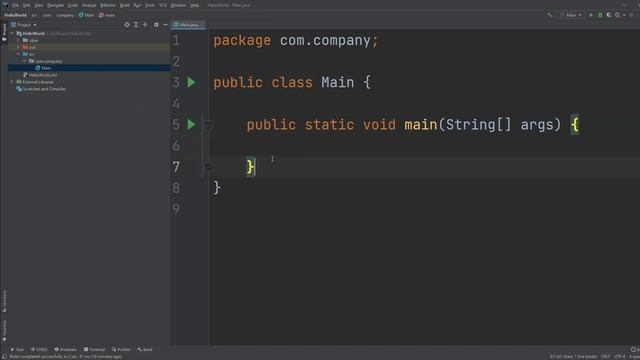
Task: Click the select opened file target icon
Action: (x=127, y=25)
